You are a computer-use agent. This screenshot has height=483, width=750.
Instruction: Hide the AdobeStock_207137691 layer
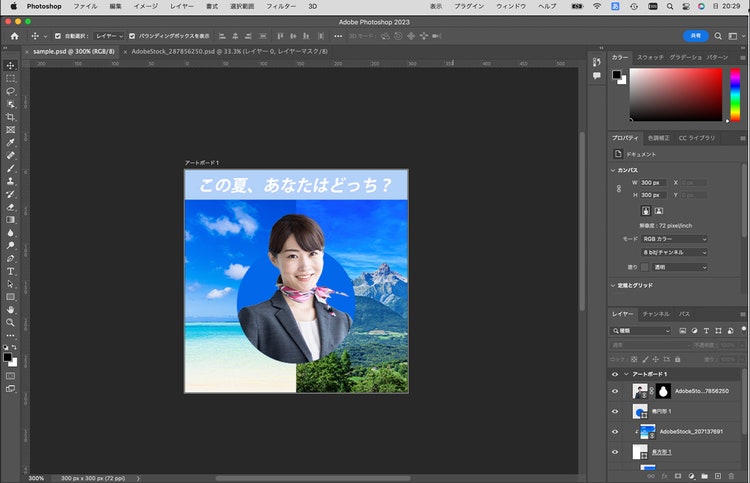(615, 431)
